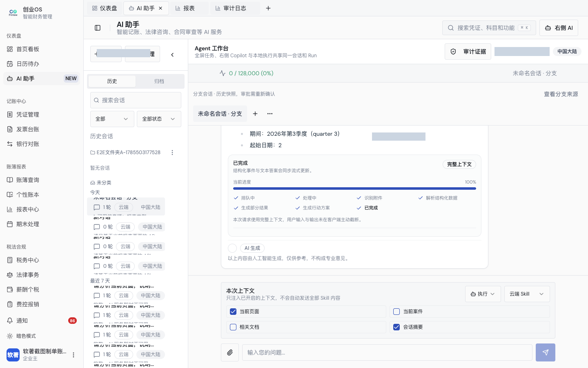Collapse session list with chevron arrow

pos(172,54)
